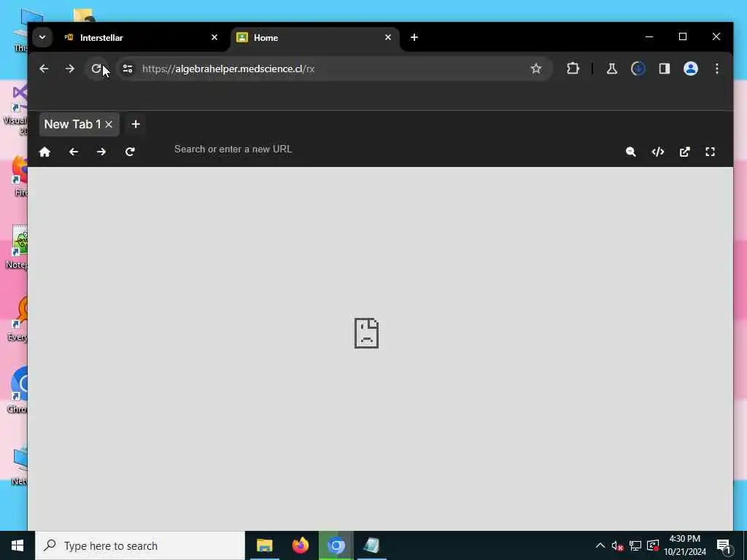Launch Firefox from the taskbar
Viewport: 747px width, 560px height.
(x=300, y=545)
